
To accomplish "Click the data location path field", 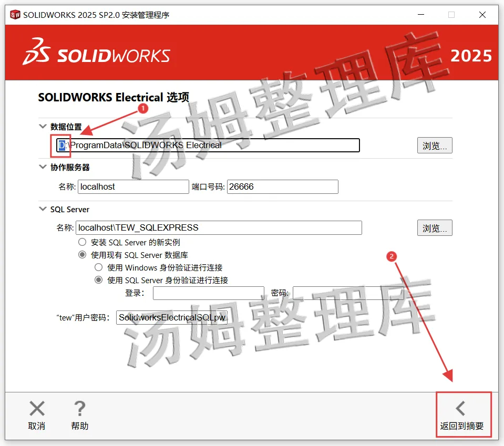I will [208, 145].
